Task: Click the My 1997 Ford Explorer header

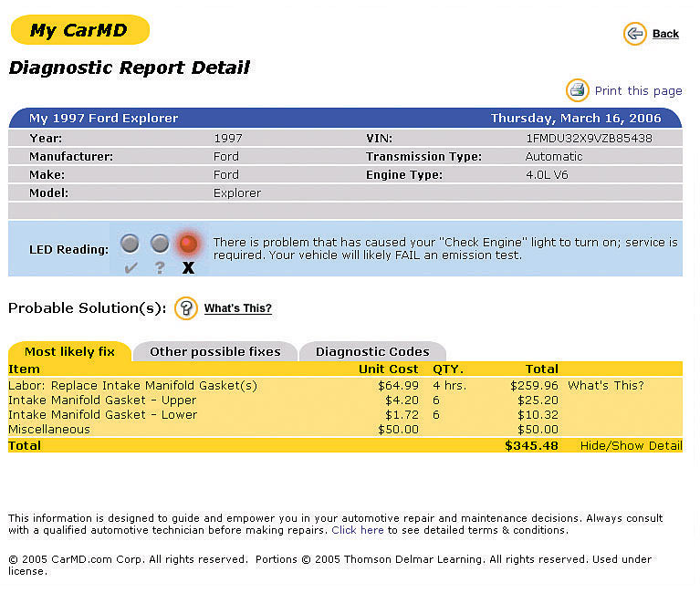Action: (103, 119)
